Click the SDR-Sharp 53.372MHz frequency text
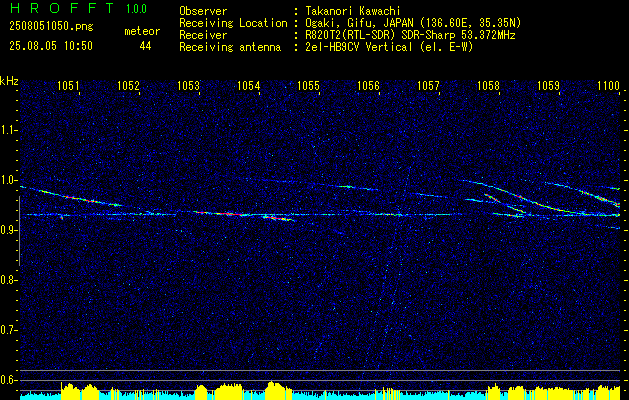The width and height of the screenshot is (629, 400). (459, 35)
